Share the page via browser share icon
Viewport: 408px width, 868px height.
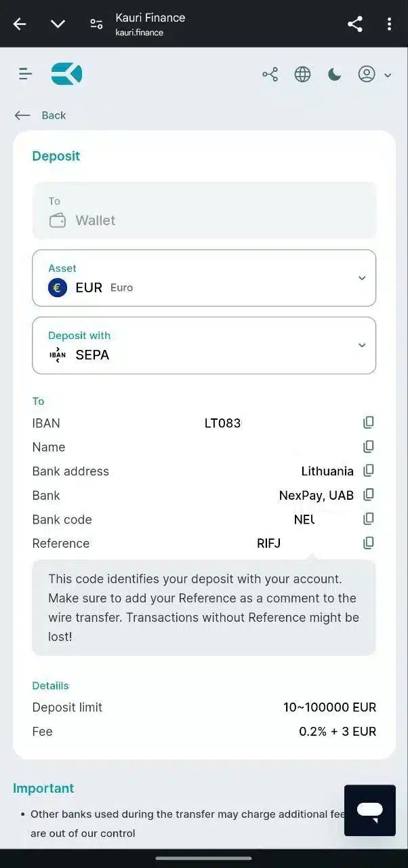coord(355,24)
